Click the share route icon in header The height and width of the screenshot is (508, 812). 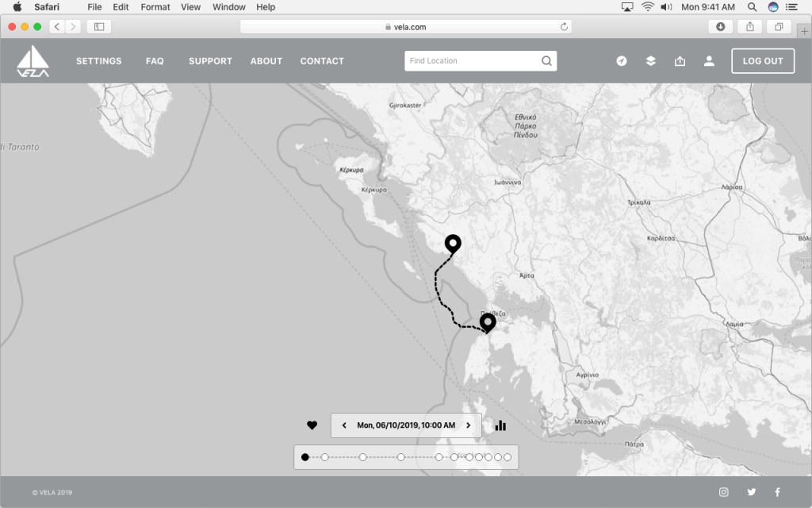coord(680,61)
